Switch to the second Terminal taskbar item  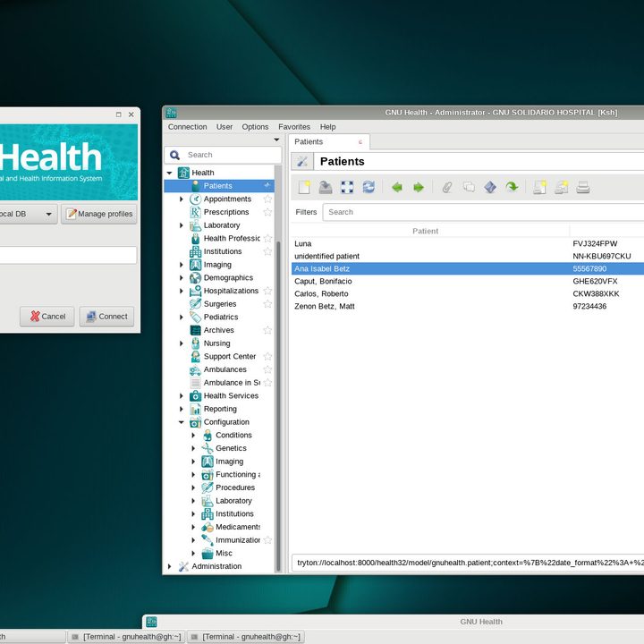click(x=246, y=637)
